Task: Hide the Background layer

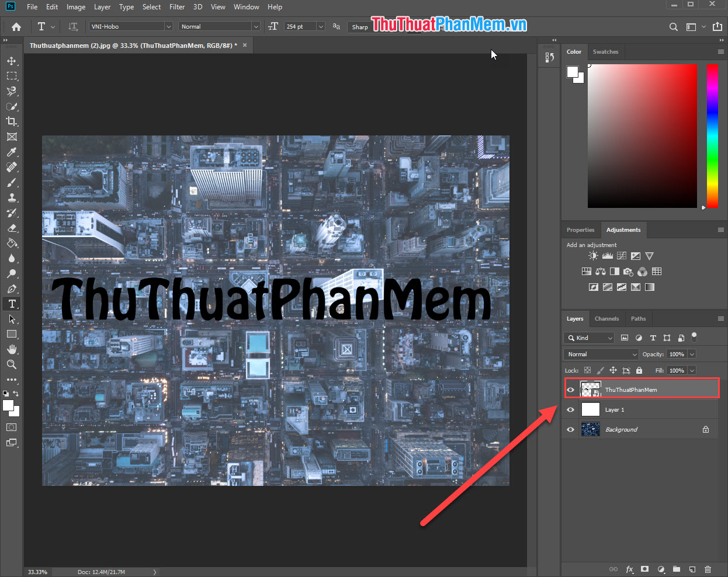Action: [x=570, y=429]
